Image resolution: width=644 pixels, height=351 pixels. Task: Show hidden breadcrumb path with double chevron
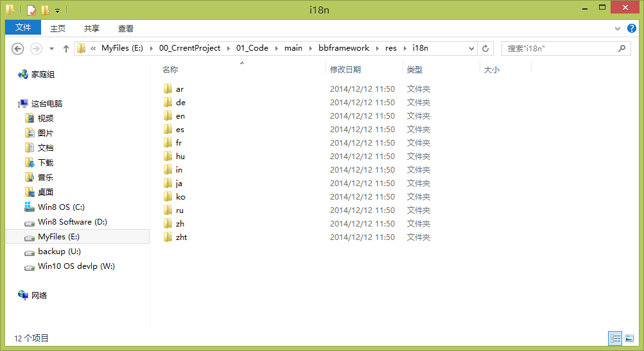pos(93,48)
